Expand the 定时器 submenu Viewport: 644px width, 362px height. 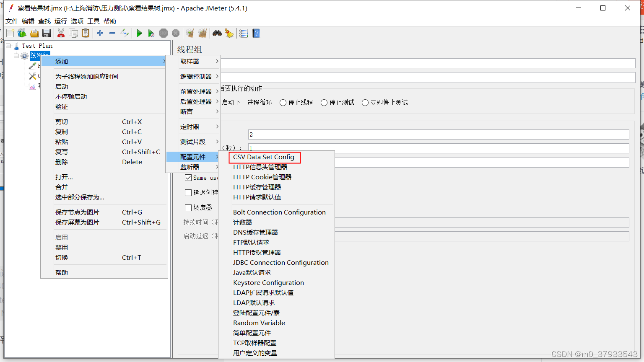click(x=193, y=127)
